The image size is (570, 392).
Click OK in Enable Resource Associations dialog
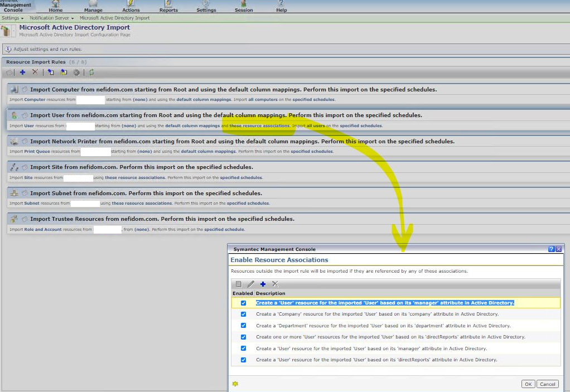pyautogui.click(x=528, y=384)
